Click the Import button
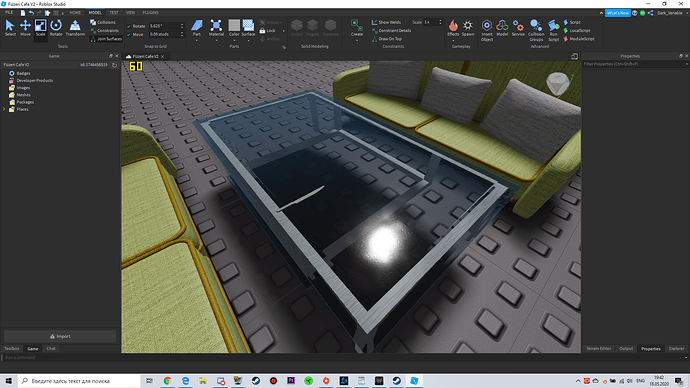 tap(60, 336)
